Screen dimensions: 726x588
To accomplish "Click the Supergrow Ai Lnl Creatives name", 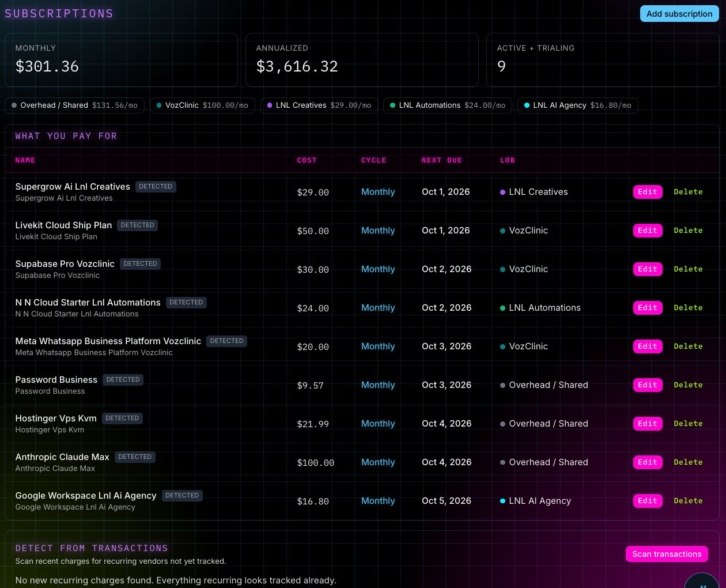I will pos(73,187).
